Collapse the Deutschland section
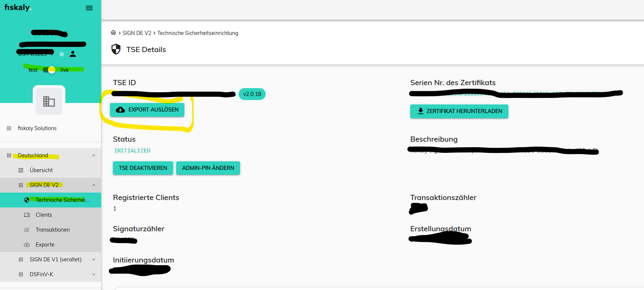The width and height of the screenshot is (644, 290). [x=94, y=155]
